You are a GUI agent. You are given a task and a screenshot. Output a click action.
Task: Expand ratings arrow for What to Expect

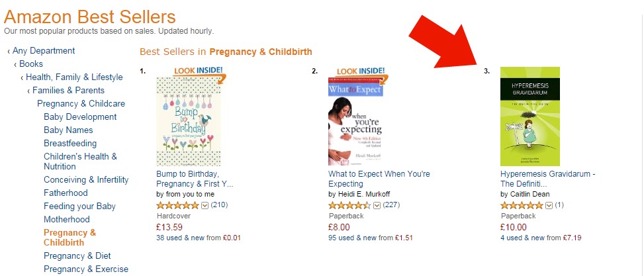pyautogui.click(x=377, y=205)
